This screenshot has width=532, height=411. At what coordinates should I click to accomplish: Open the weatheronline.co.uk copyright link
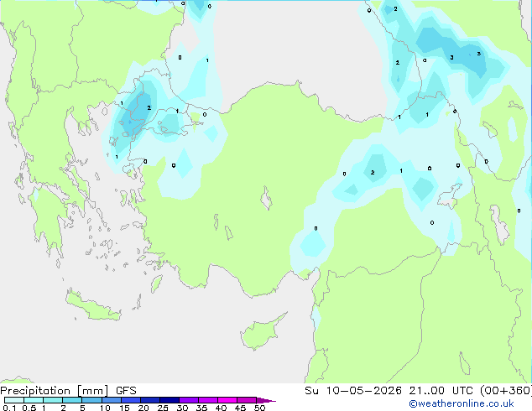click(462, 403)
